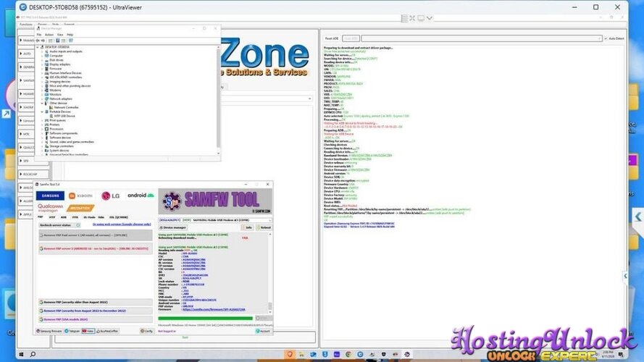Click Remove FRP USA models 2024
Screen dimensions: 644x362
(96, 319)
